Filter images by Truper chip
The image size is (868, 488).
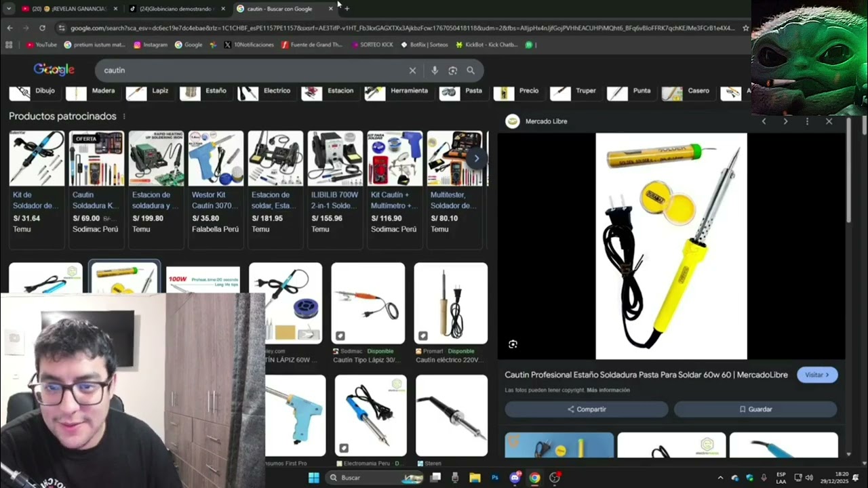pos(575,91)
